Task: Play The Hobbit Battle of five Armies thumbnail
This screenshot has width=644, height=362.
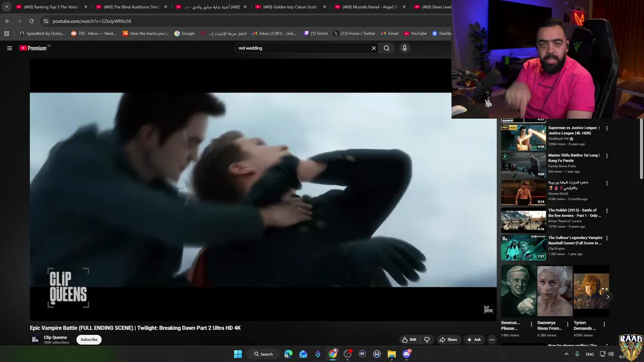Action: tap(523, 220)
